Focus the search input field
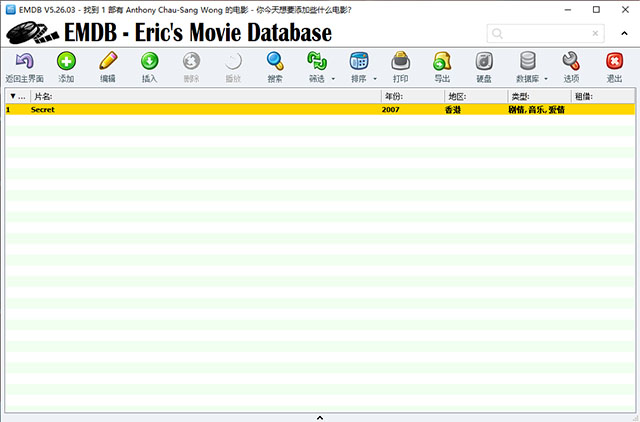Screen dimensions: 640x422 click(x=546, y=33)
